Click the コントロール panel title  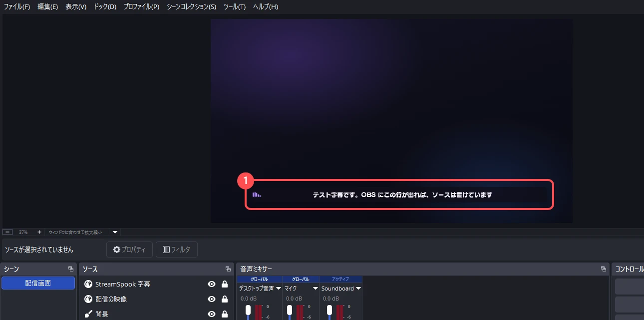click(630, 269)
